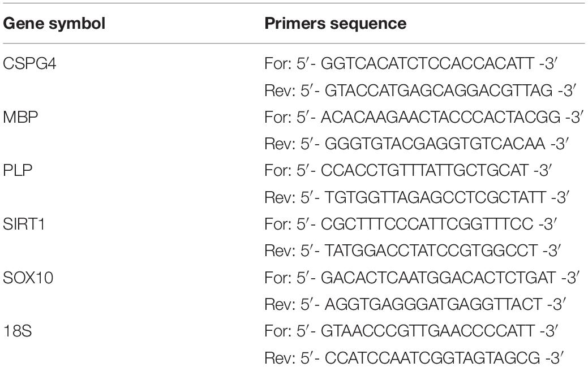Select the 18S gene symbol cell
The height and width of the screenshot is (367, 588).
coord(17,331)
